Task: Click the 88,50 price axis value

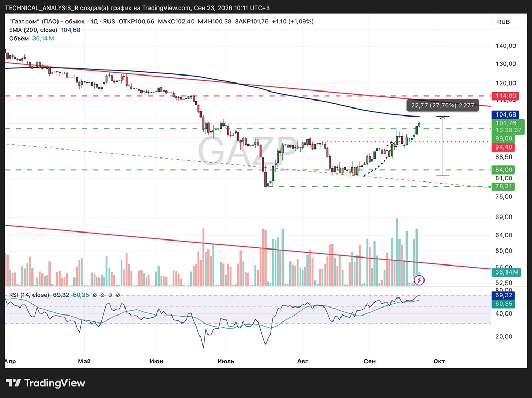Action: [503, 157]
